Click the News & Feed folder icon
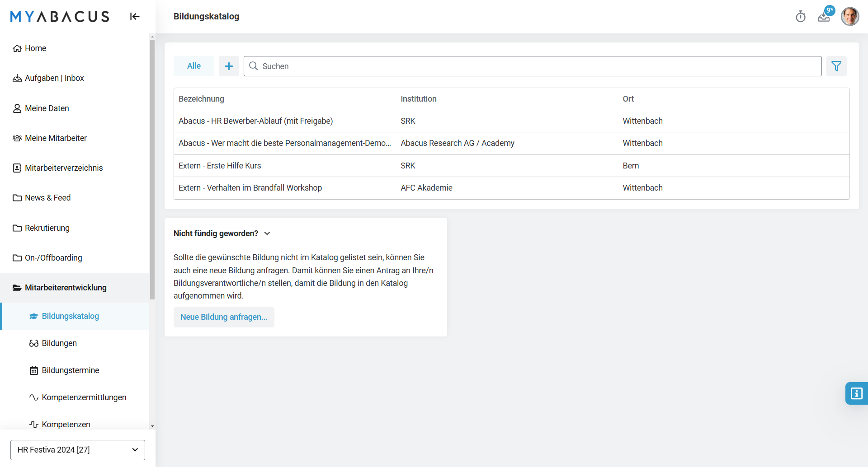This screenshot has width=868, height=467. click(17, 198)
